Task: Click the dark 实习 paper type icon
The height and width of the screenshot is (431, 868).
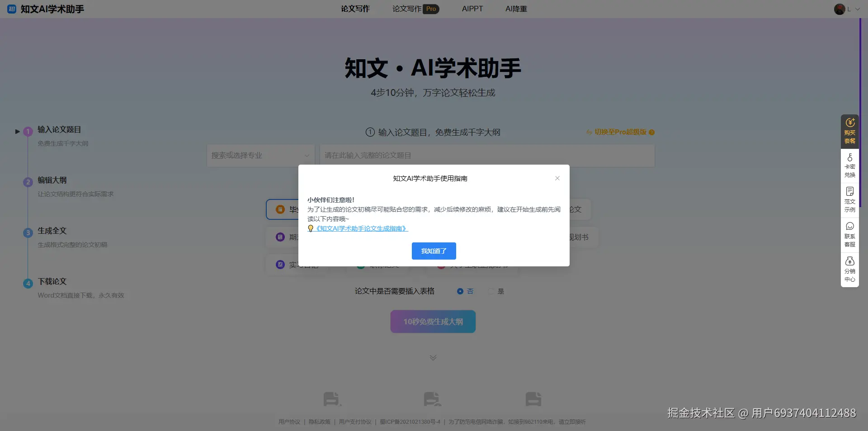Action: click(x=279, y=264)
